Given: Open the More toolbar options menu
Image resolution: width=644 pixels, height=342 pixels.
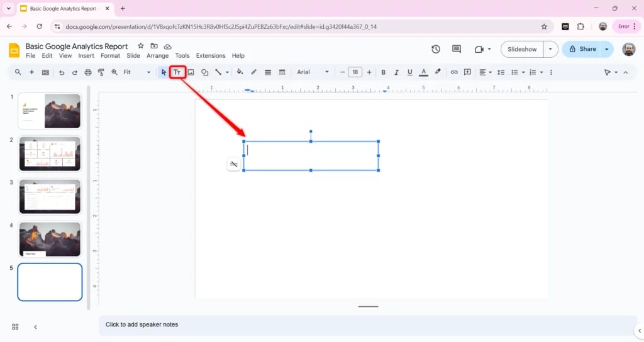Looking at the screenshot, I should click(x=551, y=72).
